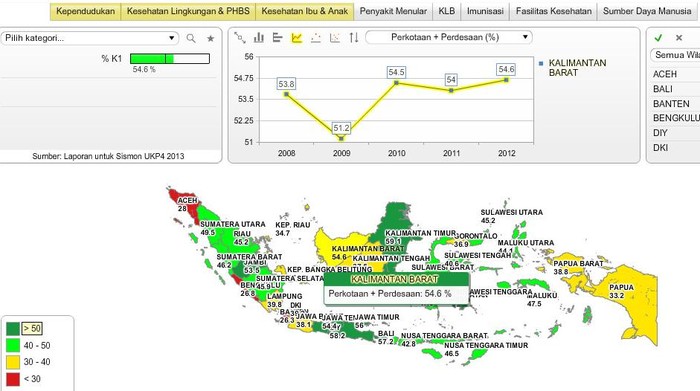Switch to the KLB tab

pos(446,11)
